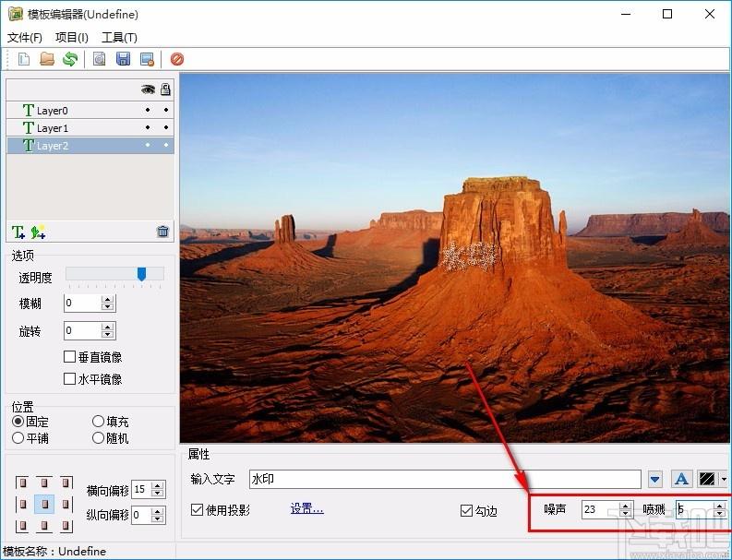Screen dimensions: 732x560
Task: Toggle lock dot for Layer1
Action: 166,127
